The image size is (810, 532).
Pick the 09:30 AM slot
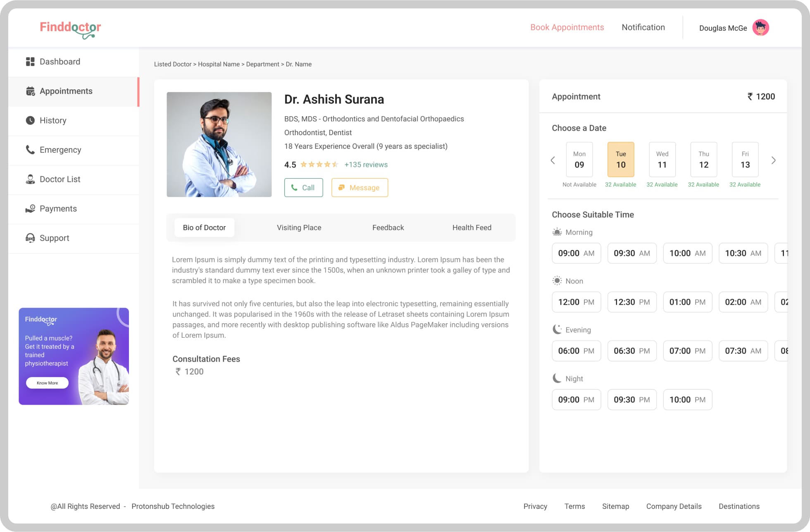(632, 253)
